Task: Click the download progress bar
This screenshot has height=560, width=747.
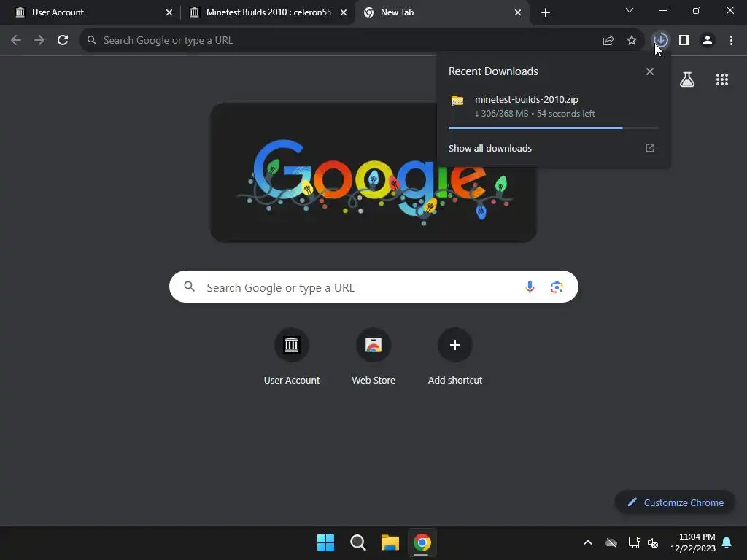Action: click(x=553, y=128)
